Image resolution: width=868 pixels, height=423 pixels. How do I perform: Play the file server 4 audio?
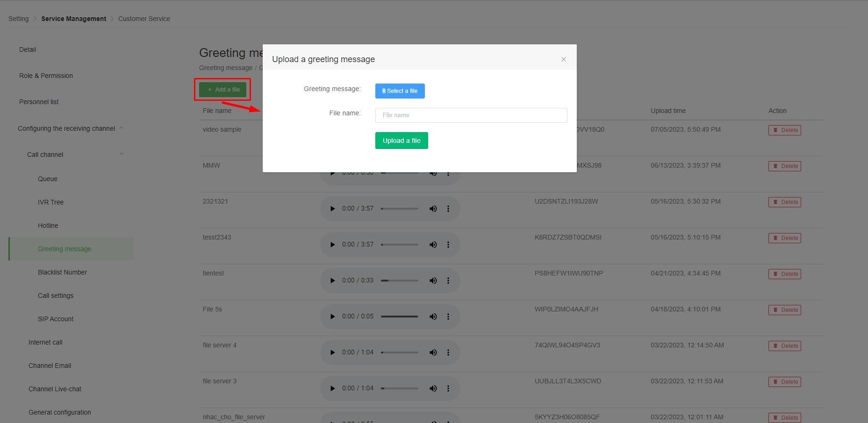coord(332,352)
